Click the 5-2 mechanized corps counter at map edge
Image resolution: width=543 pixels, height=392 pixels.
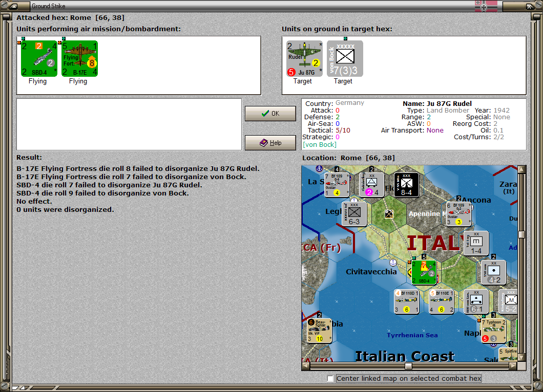point(508,302)
